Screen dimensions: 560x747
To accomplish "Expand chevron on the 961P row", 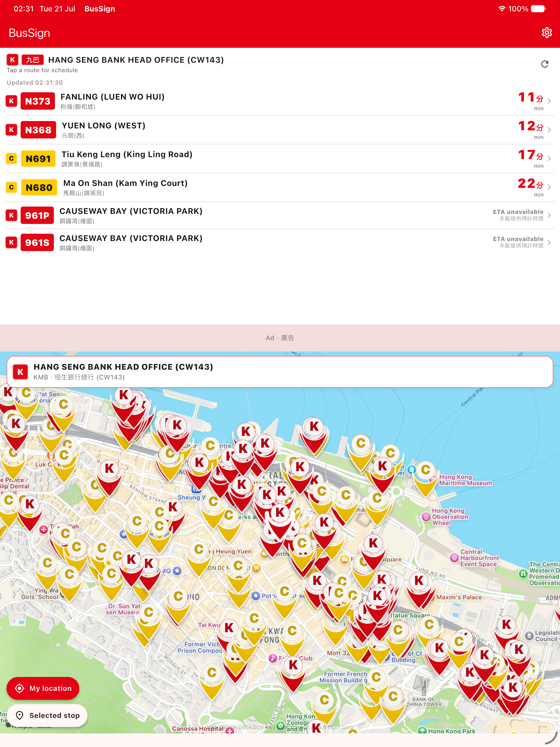I will [x=549, y=215].
